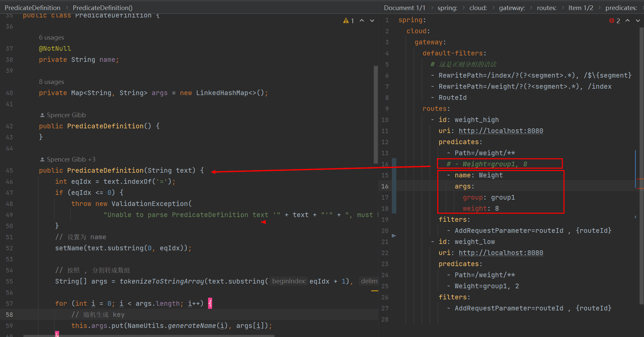Image resolution: width=644 pixels, height=337 pixels.
Task: Jump to previous highlighted problem in Java editor
Action: pos(362,21)
